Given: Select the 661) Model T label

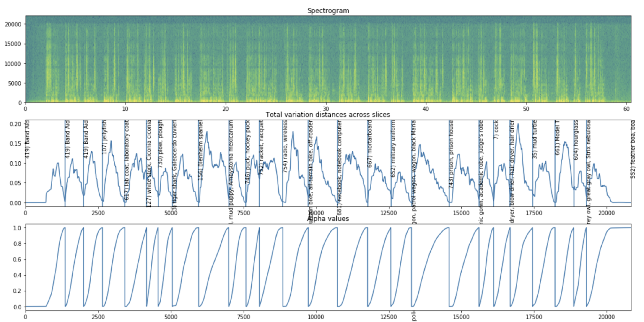Looking at the screenshot, I should (557, 138).
